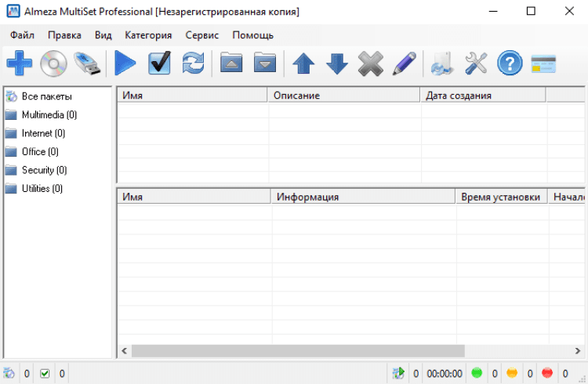This screenshot has height=384, width=588.
Task: Click the red error status indicator
Action: tap(547, 373)
